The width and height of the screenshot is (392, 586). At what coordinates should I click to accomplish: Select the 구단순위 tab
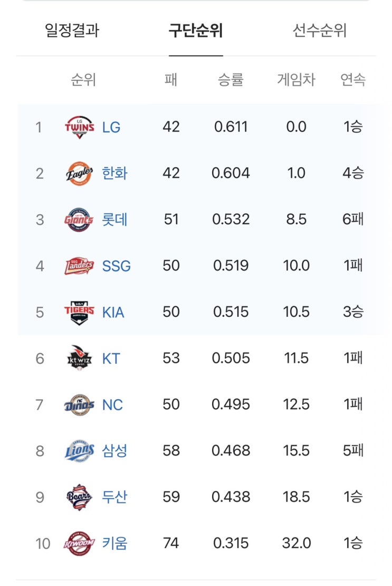point(196,31)
